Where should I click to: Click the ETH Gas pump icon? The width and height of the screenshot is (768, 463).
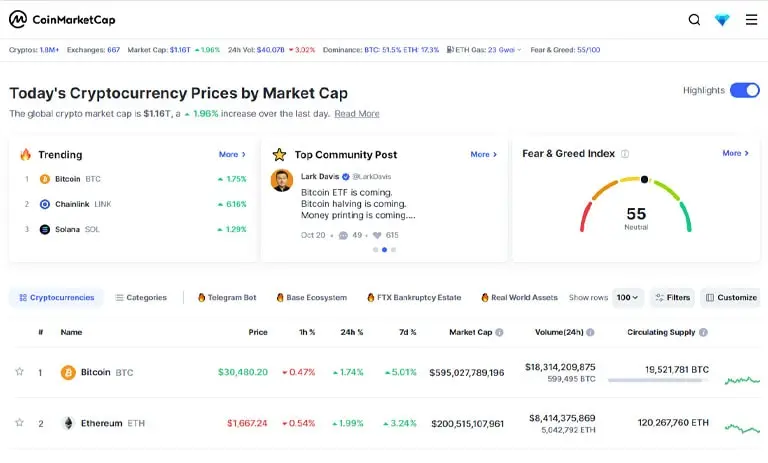(x=450, y=49)
